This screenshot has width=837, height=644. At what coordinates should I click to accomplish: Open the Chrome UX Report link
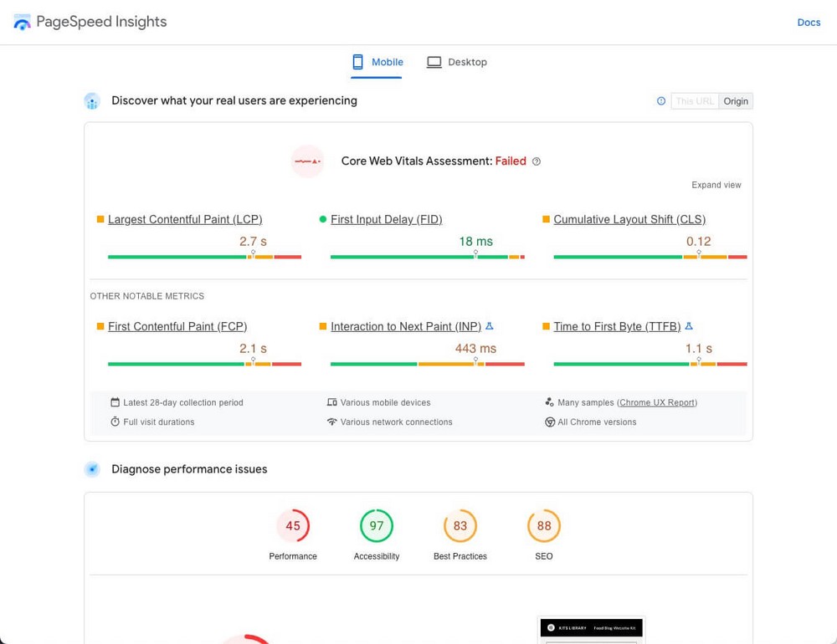657,403
